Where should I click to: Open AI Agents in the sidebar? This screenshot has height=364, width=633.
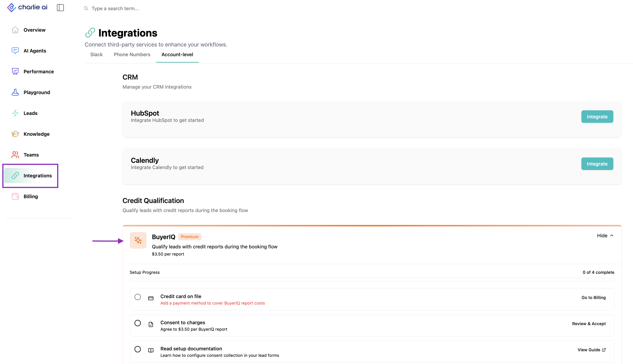point(35,51)
